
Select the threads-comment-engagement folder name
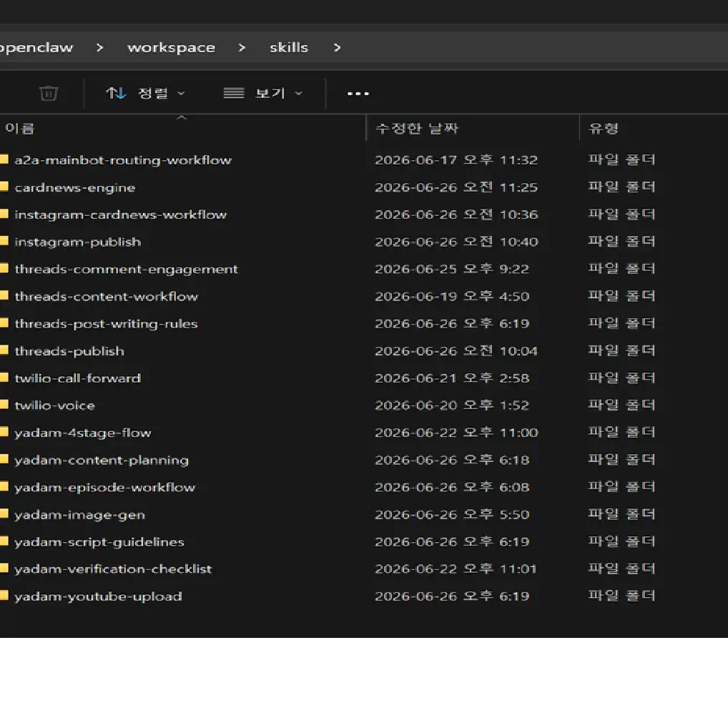pyautogui.click(x=127, y=270)
